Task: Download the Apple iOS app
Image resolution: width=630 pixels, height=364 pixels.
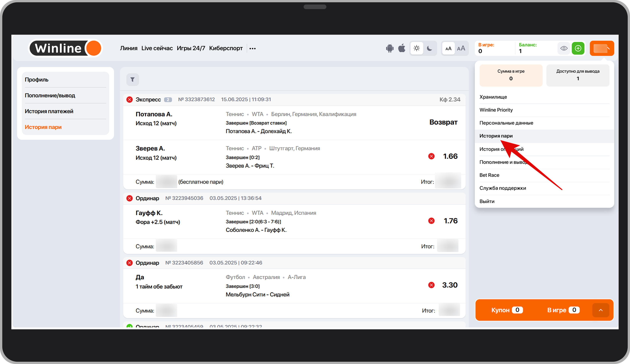Action: pyautogui.click(x=402, y=48)
